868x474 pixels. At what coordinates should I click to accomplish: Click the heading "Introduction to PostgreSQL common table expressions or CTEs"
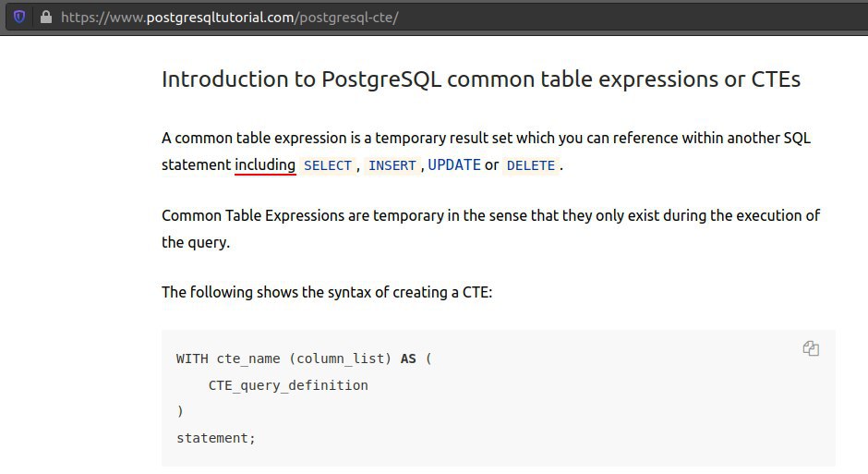click(481, 79)
